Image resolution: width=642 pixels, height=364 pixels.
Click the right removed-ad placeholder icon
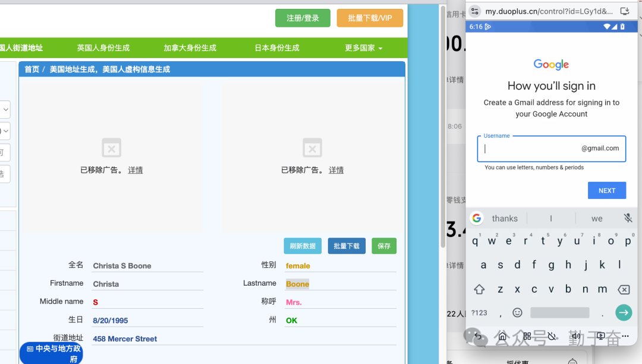(313, 148)
